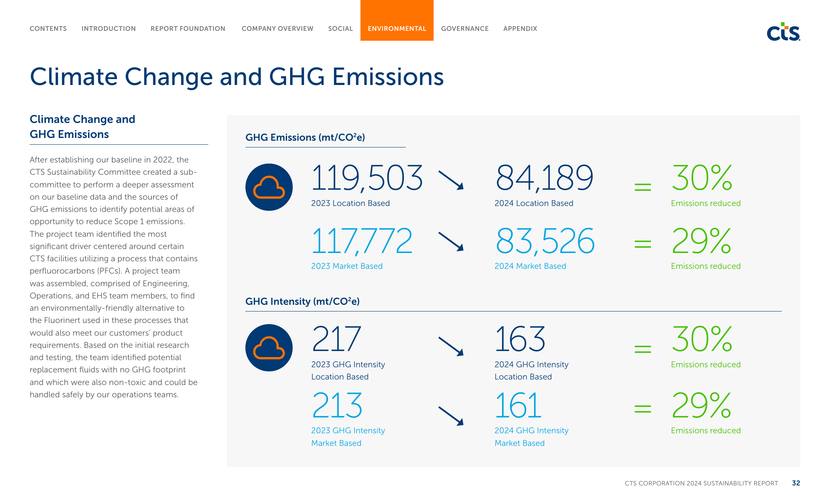Select the 161 intensity value
Image resolution: width=830 pixels, height=504 pixels.
[x=518, y=405]
